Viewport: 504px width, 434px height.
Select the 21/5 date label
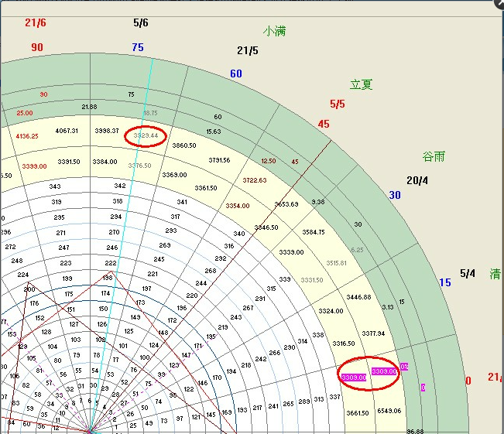(x=248, y=50)
